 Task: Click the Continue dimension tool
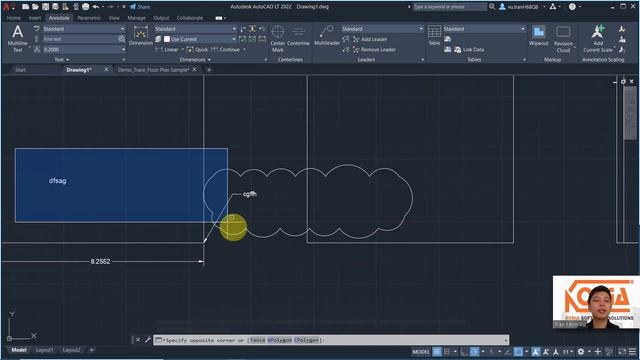click(x=226, y=49)
